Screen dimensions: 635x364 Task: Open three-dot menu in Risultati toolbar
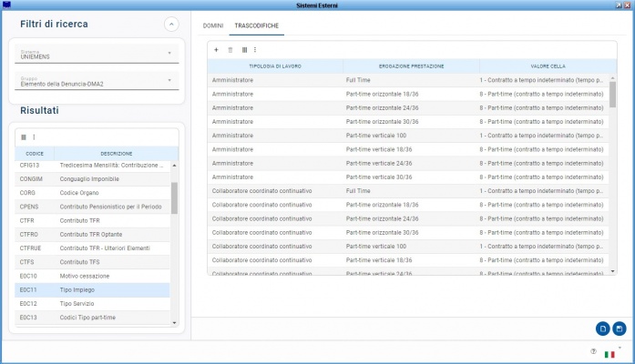click(35, 136)
